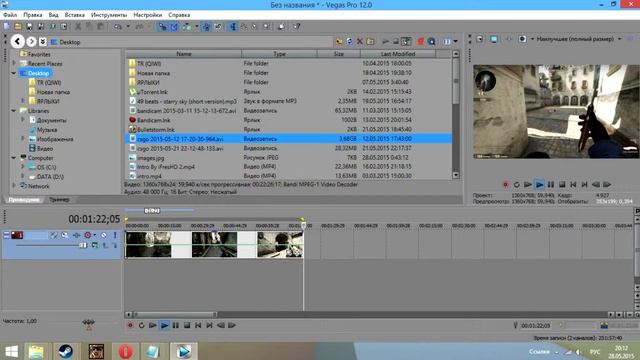
Task: Sort files by Last Modified column
Action: (398, 53)
